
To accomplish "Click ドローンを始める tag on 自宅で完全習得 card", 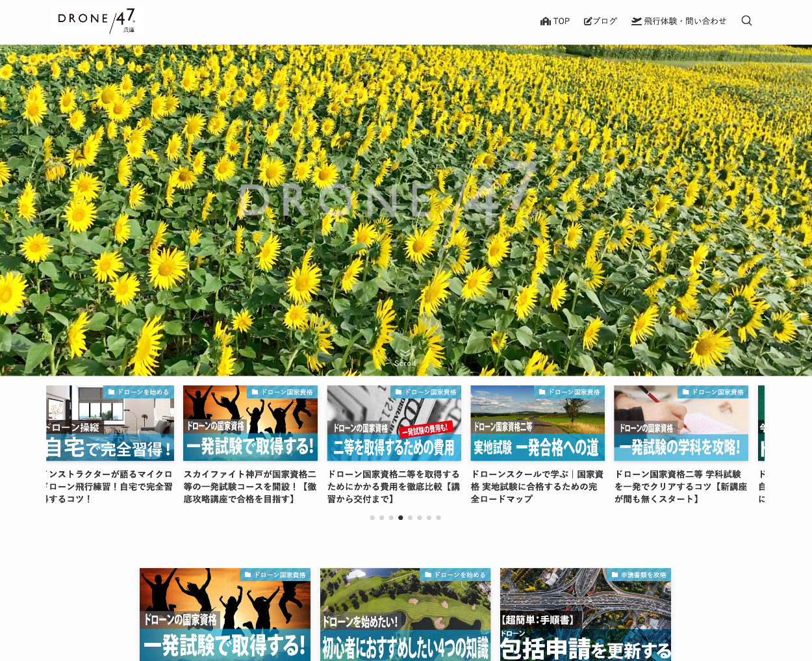I will (x=138, y=392).
